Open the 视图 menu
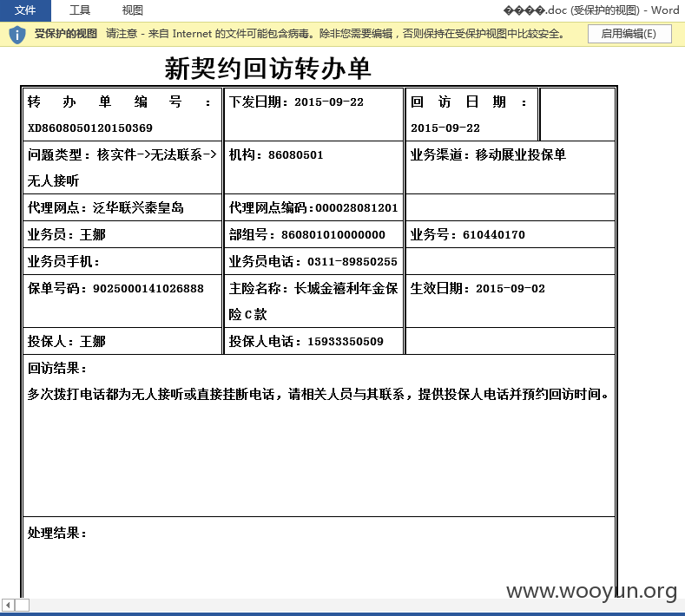Screen dimensions: 685x616 132,10
